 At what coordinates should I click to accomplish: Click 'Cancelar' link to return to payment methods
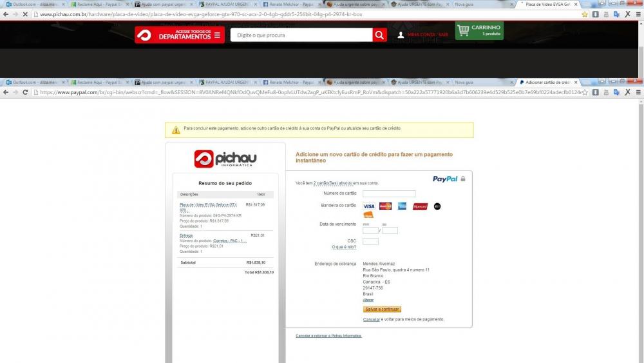tap(372, 319)
